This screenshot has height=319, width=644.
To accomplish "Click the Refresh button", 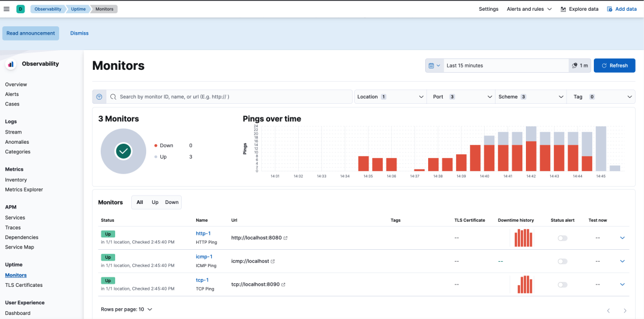I will coord(614,65).
